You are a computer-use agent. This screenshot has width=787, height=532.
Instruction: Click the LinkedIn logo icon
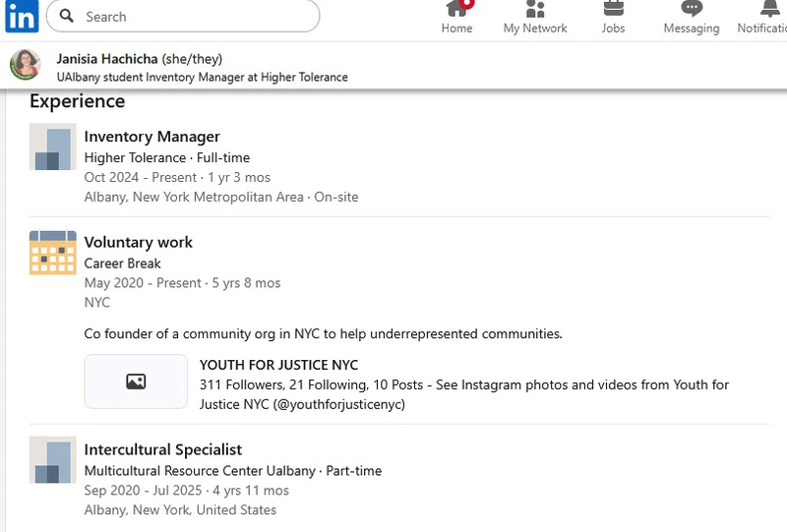(x=22, y=16)
